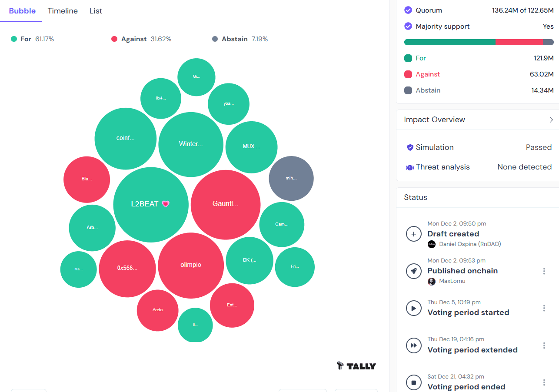Click the Fri... green bubble
559x392 pixels.
[x=295, y=267]
